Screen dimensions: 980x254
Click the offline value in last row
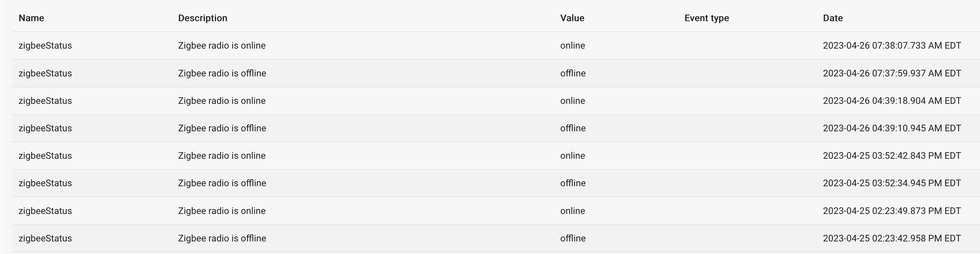pos(573,238)
